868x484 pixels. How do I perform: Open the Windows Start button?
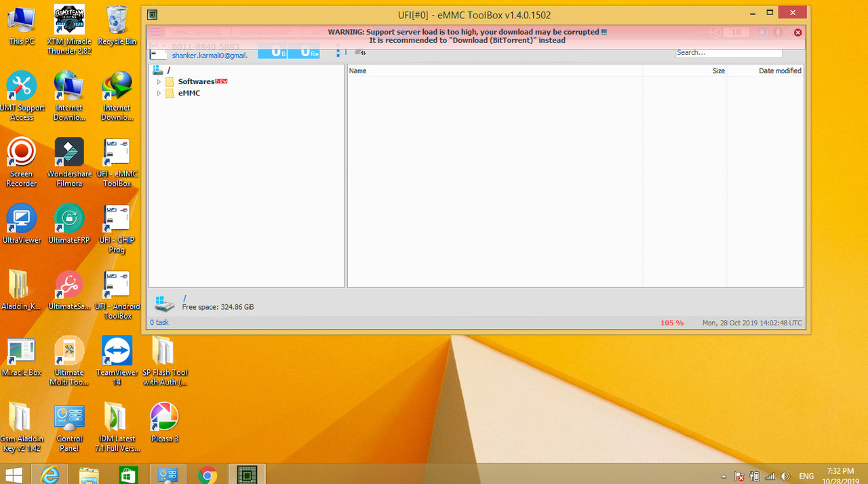pos(14,475)
